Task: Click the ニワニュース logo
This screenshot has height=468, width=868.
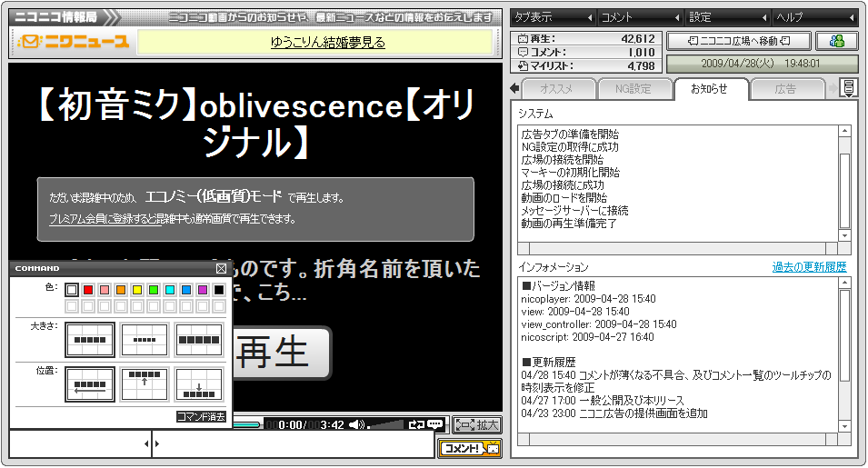Action: pyautogui.click(x=73, y=42)
